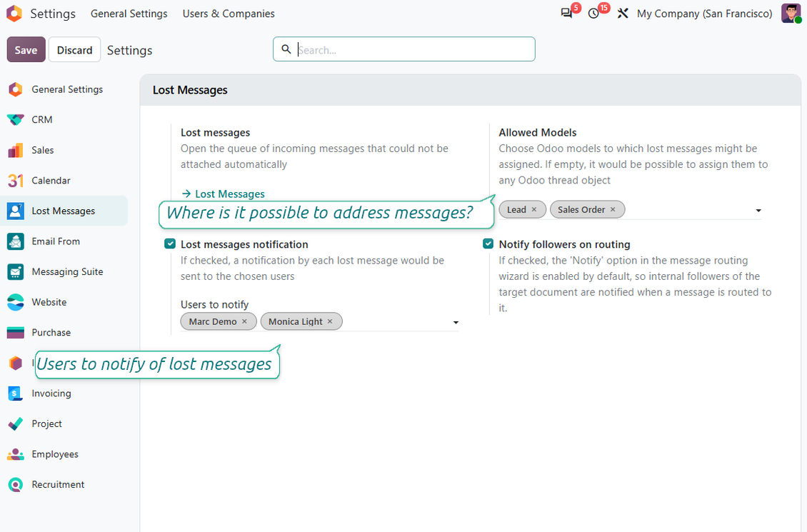Click the Odoo home logo icon
Image resolution: width=807 pixels, height=532 pixels.
(x=14, y=14)
